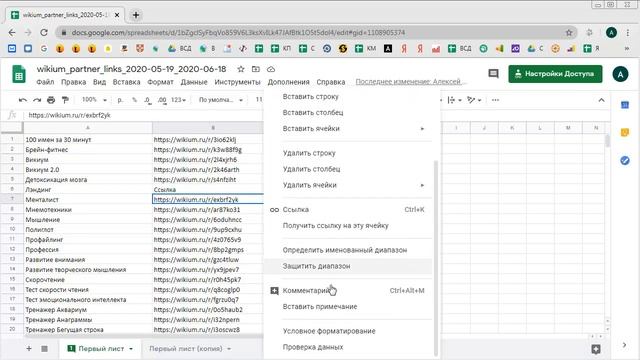
Task: Choose 'Вставить строку' in context menu
Action: pos(348,97)
